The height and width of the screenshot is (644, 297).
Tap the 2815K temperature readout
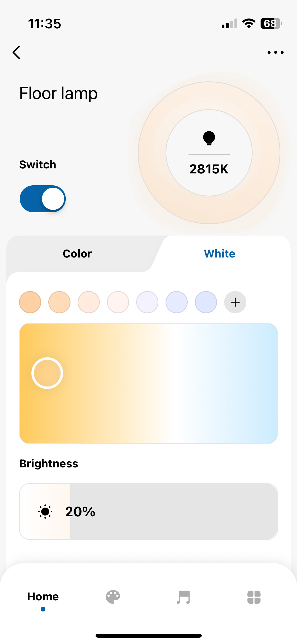point(209,169)
